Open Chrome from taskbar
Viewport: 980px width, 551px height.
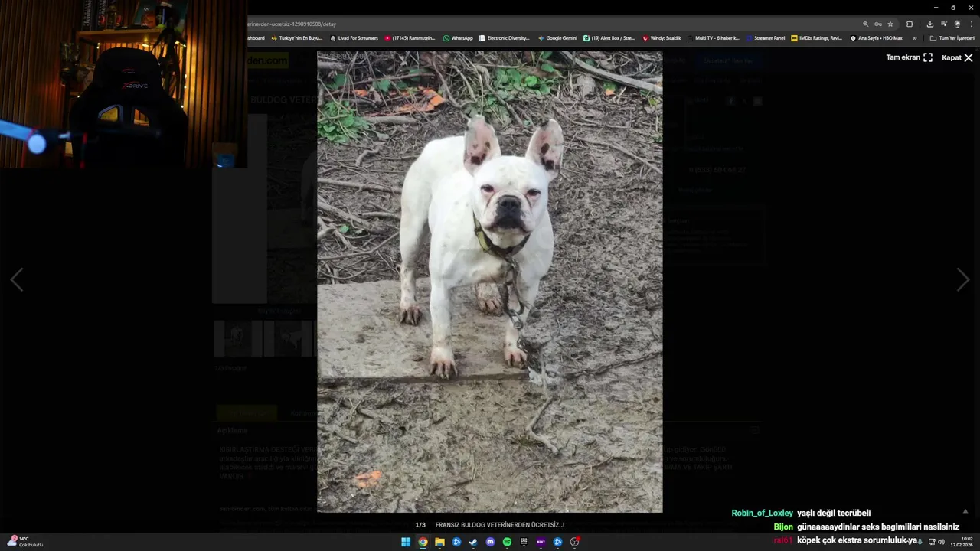click(423, 542)
